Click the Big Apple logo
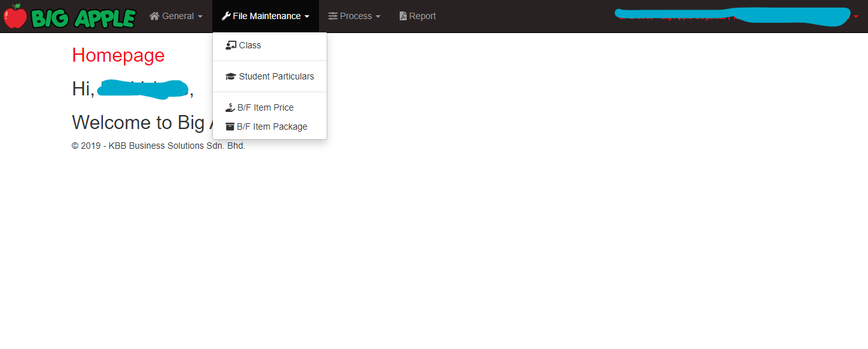This screenshot has height=349, width=868. coord(70,16)
